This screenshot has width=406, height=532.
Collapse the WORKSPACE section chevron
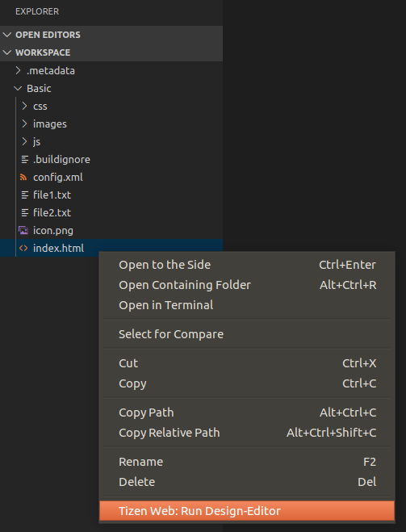click(6, 52)
